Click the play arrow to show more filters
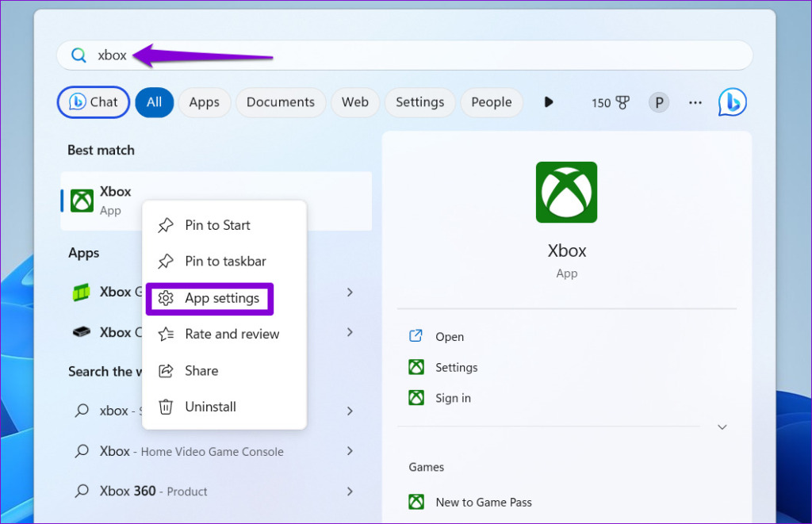 click(548, 102)
